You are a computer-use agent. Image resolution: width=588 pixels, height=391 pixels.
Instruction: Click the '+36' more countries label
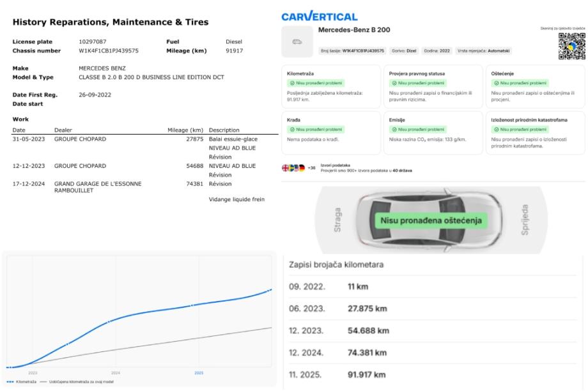tap(311, 168)
